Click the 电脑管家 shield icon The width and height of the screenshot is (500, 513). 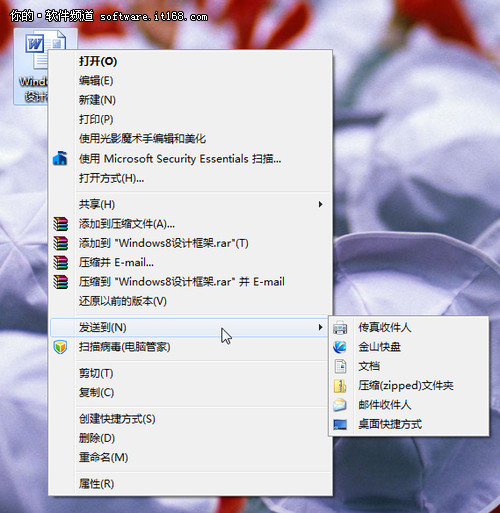coord(60,347)
